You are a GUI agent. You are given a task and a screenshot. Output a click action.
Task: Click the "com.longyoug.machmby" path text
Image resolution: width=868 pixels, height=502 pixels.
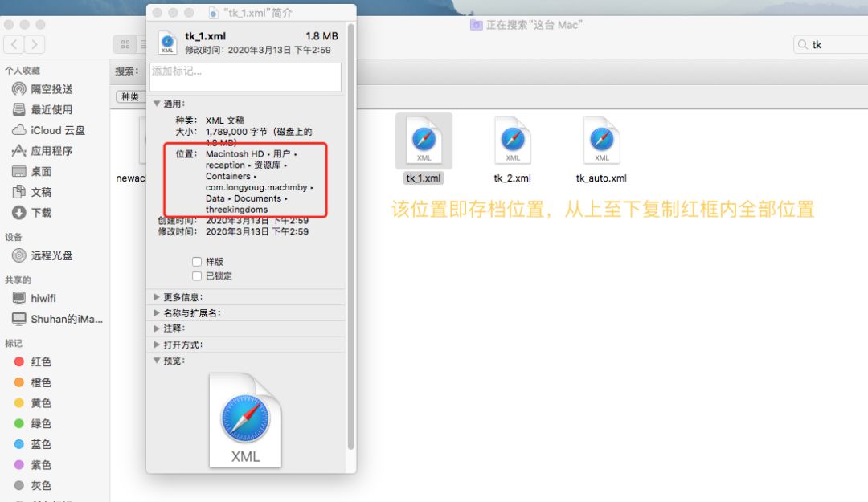pyautogui.click(x=256, y=187)
